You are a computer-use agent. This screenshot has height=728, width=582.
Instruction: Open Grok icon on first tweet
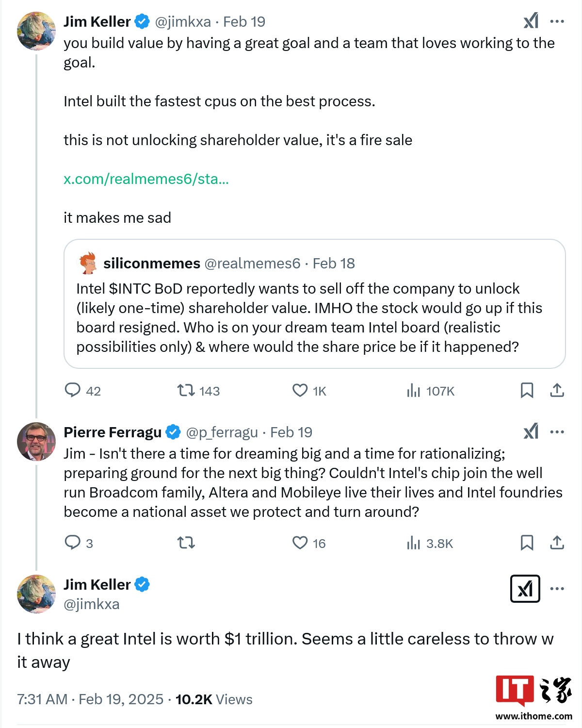(x=531, y=21)
